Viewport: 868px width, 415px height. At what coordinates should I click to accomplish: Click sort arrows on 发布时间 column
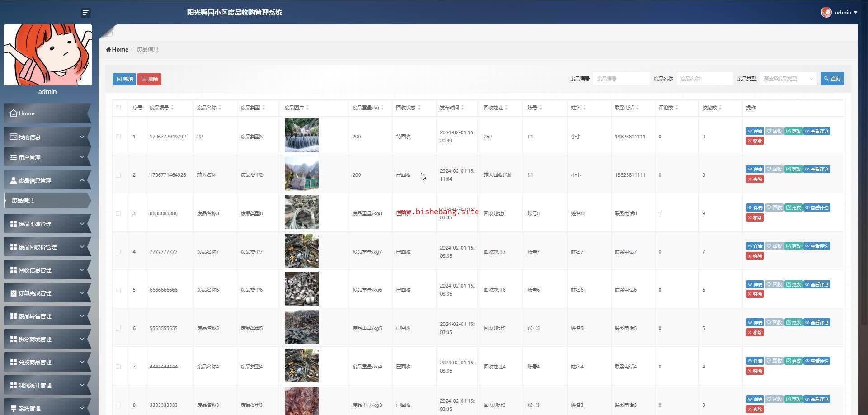[x=462, y=108]
